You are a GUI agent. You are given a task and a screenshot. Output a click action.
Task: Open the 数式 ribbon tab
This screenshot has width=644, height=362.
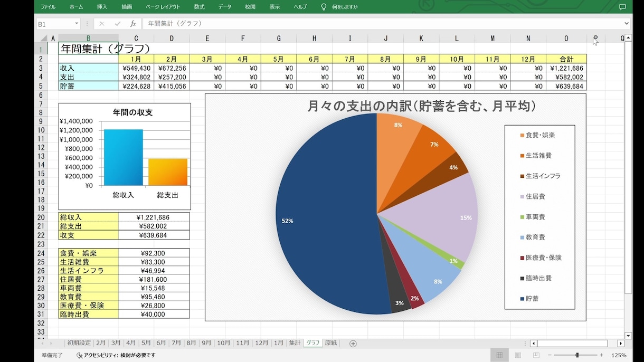point(199,7)
